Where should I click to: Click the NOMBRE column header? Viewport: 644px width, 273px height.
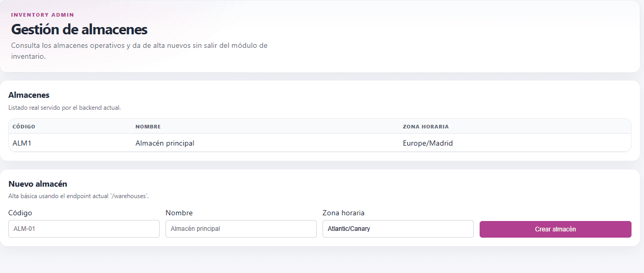click(148, 126)
